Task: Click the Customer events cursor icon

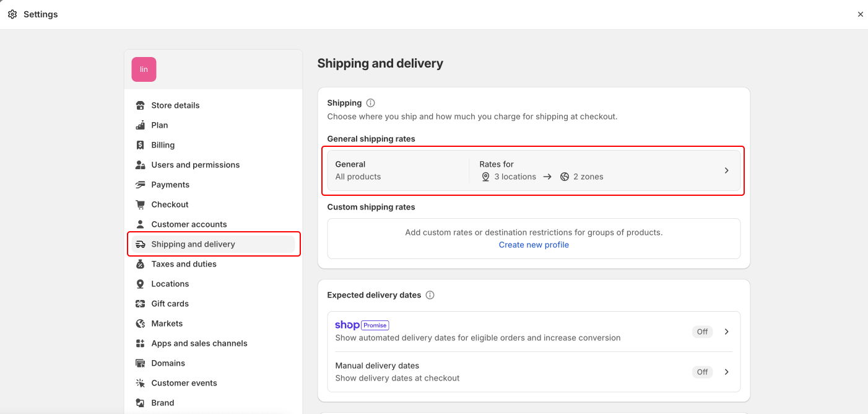Action: 140,383
